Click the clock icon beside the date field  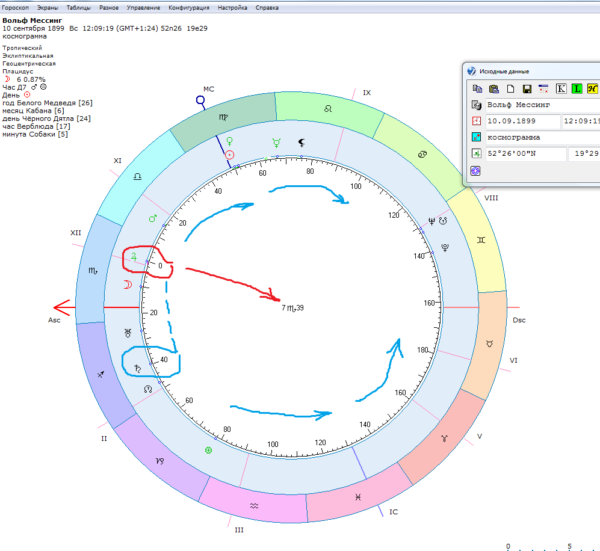click(476, 120)
